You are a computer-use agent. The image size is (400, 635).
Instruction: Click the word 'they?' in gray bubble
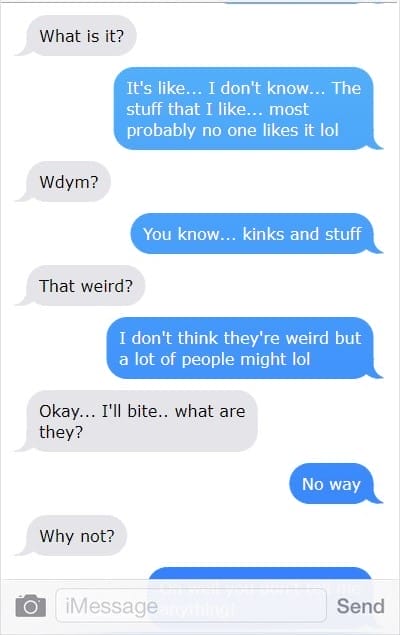click(x=61, y=432)
